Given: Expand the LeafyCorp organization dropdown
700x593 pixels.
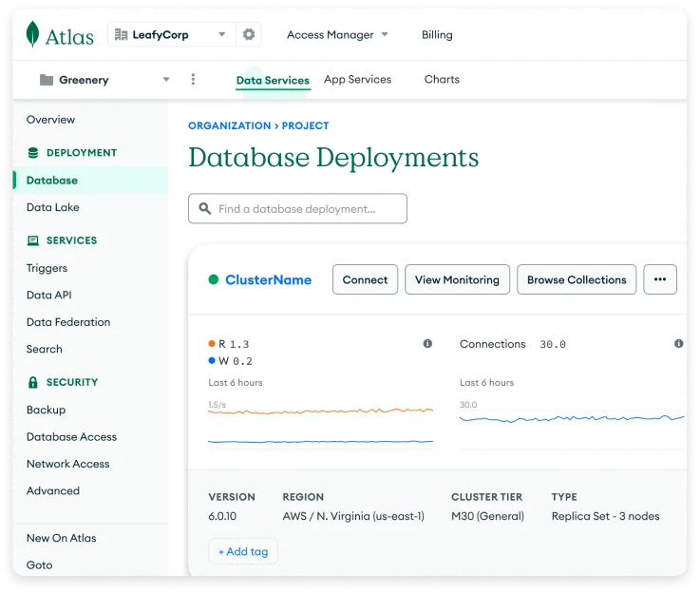Looking at the screenshot, I should [221, 34].
